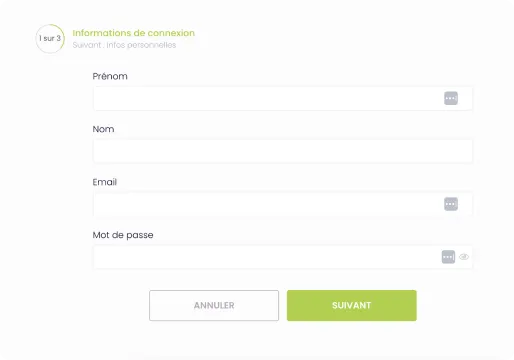
Task: Click the 'Mot de passe' label
Action: point(123,235)
